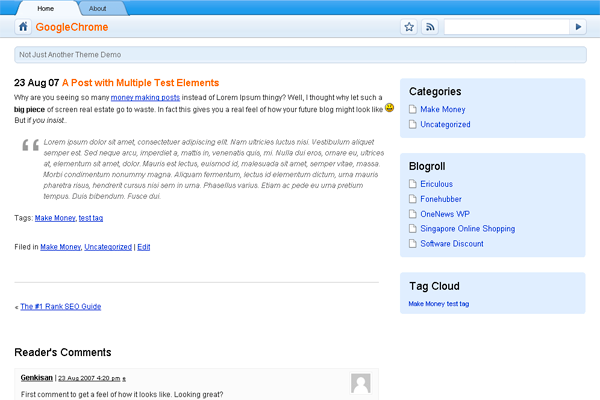Open the post title A Post with Multiple Test Elements
This screenshot has width=600, height=400.
point(140,83)
